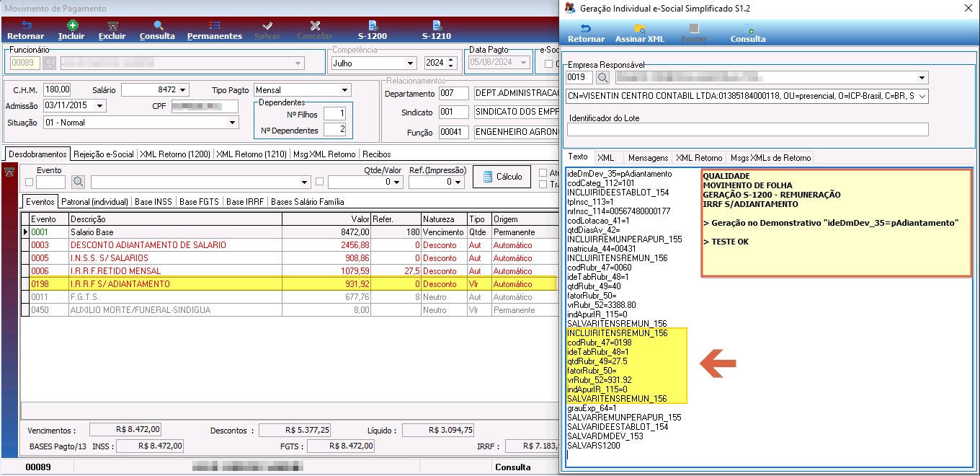Click the Empresa Responsável search magnifier

point(603,77)
